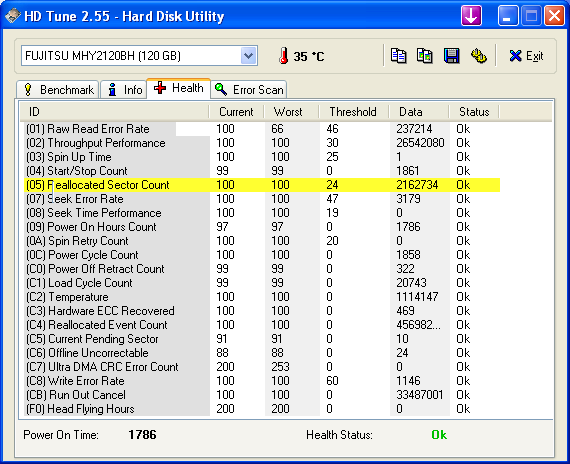570x464 pixels.
Task: Switch to the Info tab
Action: 125,90
